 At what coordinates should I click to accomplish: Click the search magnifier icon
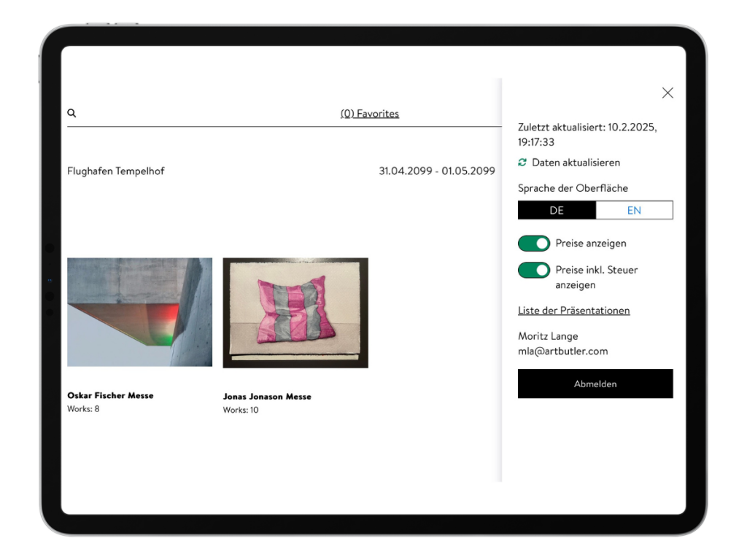coord(71,113)
